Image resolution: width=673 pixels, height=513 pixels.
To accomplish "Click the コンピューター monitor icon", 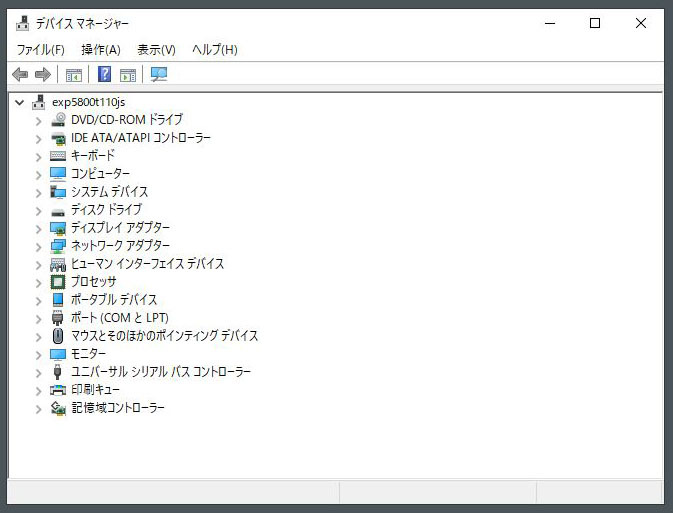I will pos(58,174).
